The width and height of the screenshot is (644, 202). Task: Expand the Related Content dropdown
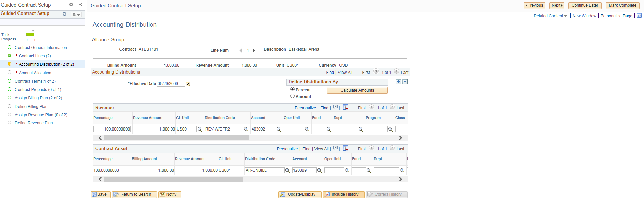coord(550,16)
